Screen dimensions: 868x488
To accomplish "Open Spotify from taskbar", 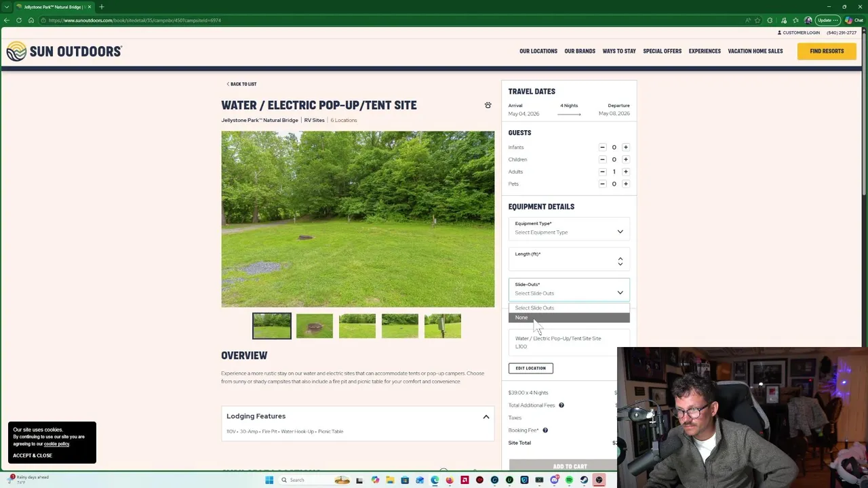I will pos(569,480).
